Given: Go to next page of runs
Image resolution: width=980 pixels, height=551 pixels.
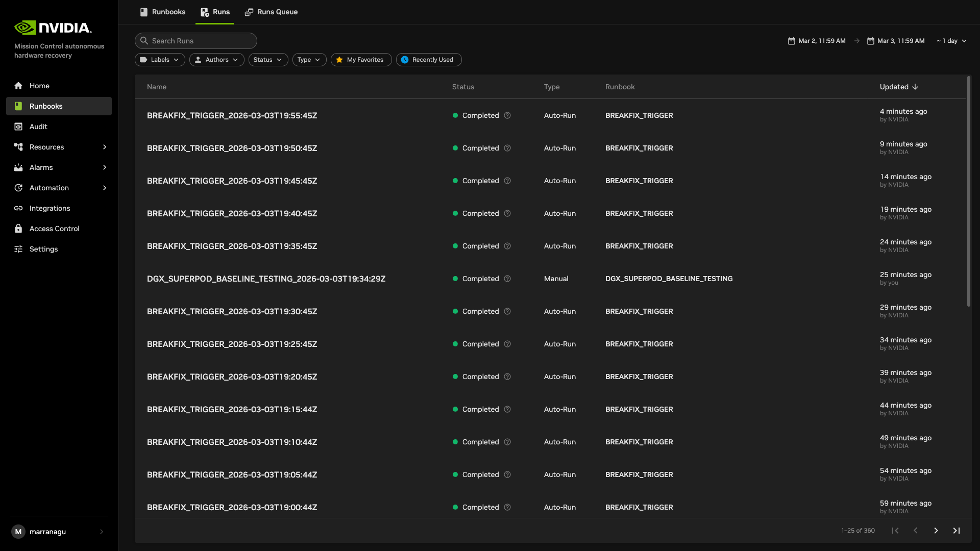Looking at the screenshot, I should (x=936, y=531).
